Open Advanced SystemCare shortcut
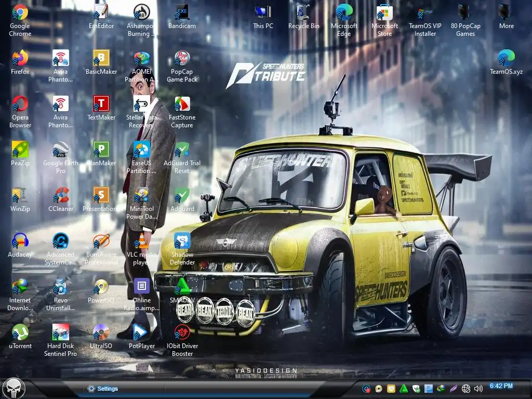 click(60, 249)
